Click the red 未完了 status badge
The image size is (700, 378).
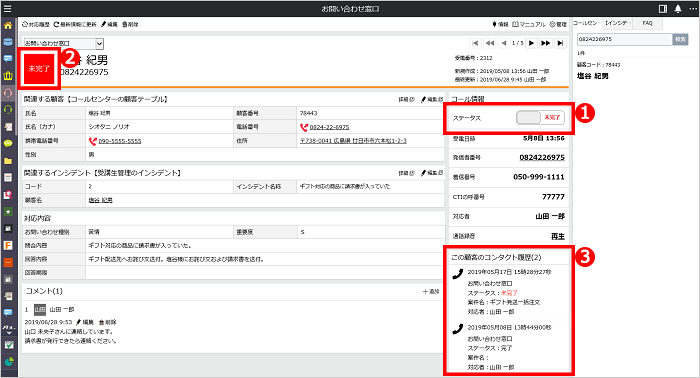39,69
